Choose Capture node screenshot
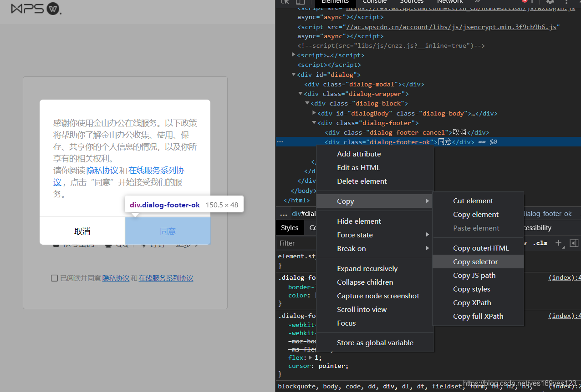 point(375,296)
